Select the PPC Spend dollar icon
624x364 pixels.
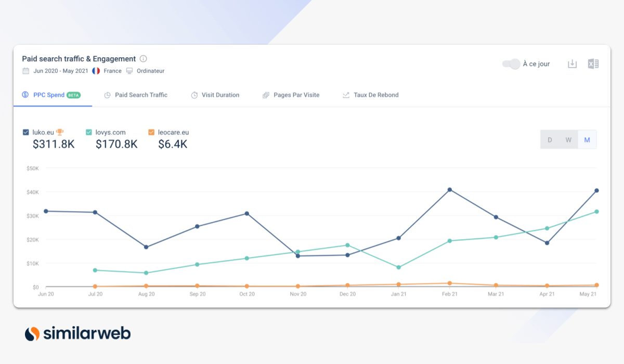(25, 95)
